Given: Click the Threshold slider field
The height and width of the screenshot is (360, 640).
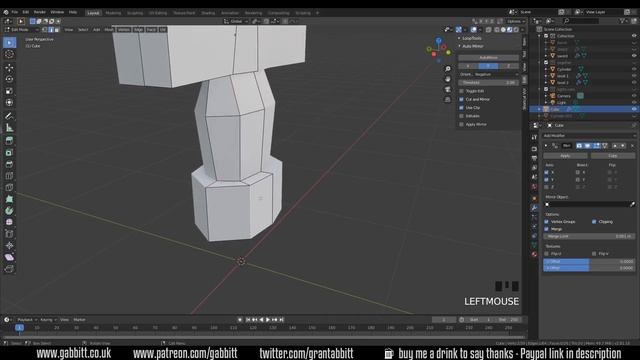Looking at the screenshot, I should tap(489, 82).
